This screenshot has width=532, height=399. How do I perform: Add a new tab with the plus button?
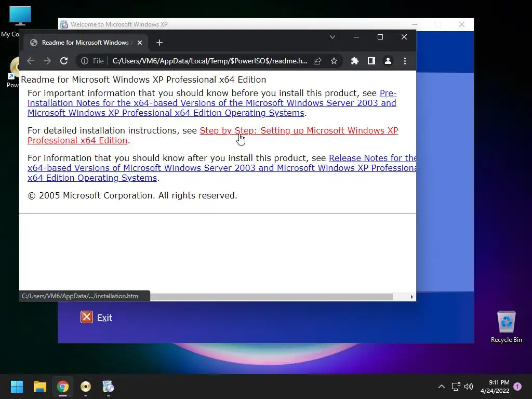(x=159, y=43)
